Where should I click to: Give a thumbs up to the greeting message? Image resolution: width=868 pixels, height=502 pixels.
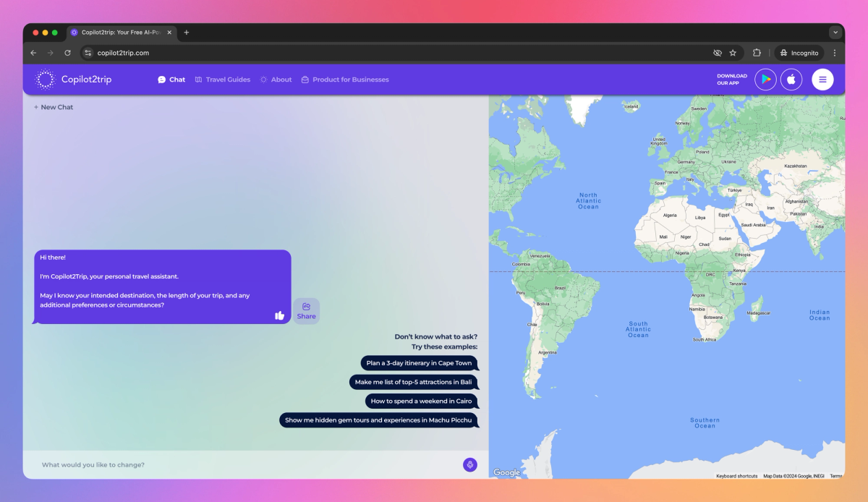281,315
